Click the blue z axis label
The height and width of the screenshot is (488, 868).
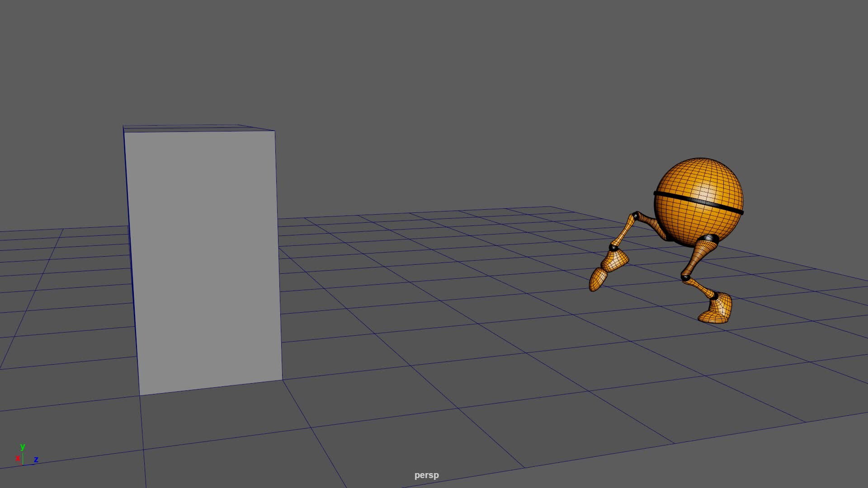(x=36, y=459)
